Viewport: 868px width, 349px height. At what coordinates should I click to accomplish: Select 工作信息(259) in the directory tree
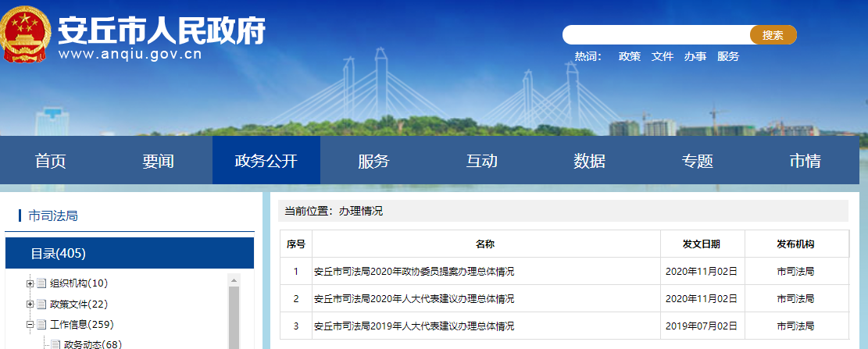pyautogui.click(x=81, y=325)
